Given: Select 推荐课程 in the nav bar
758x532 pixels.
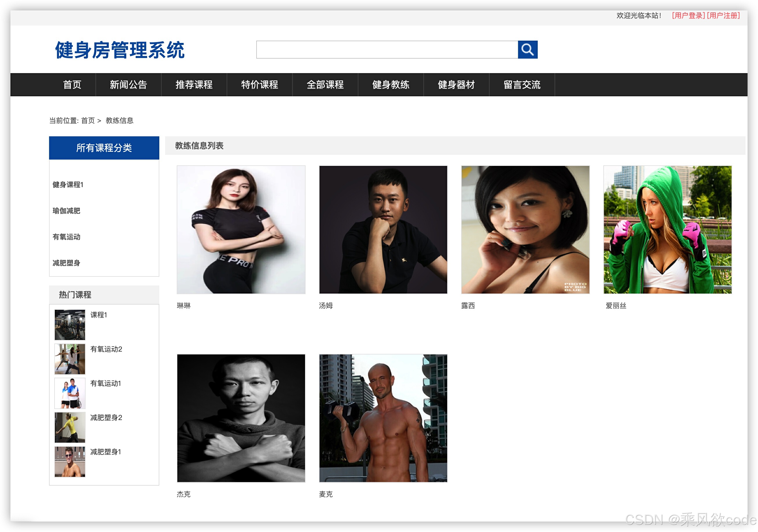Looking at the screenshot, I should pyautogui.click(x=194, y=85).
